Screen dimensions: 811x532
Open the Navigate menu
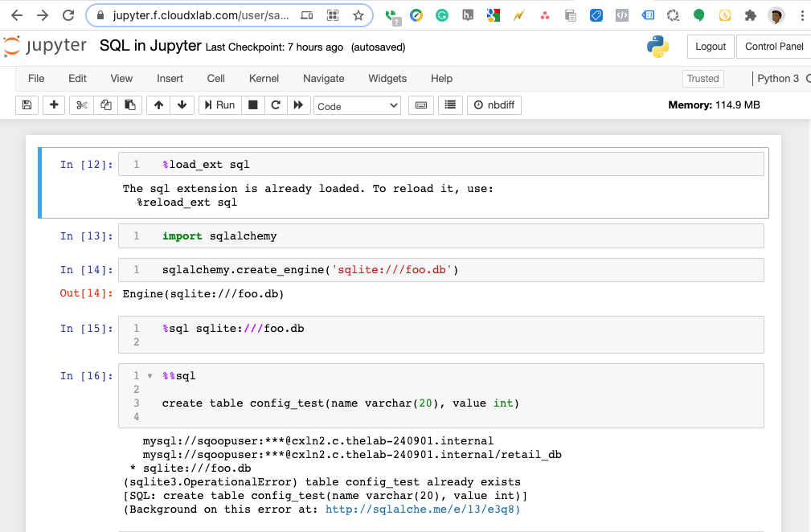coord(324,79)
